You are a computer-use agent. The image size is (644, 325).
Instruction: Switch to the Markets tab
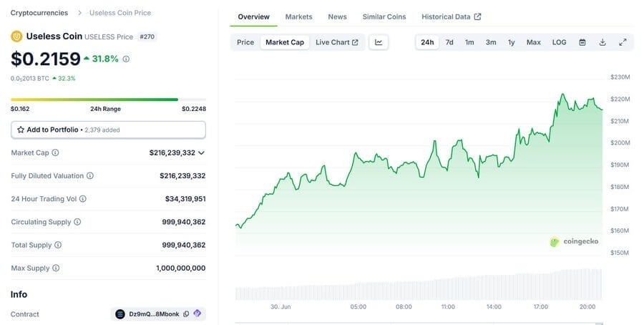tap(298, 16)
